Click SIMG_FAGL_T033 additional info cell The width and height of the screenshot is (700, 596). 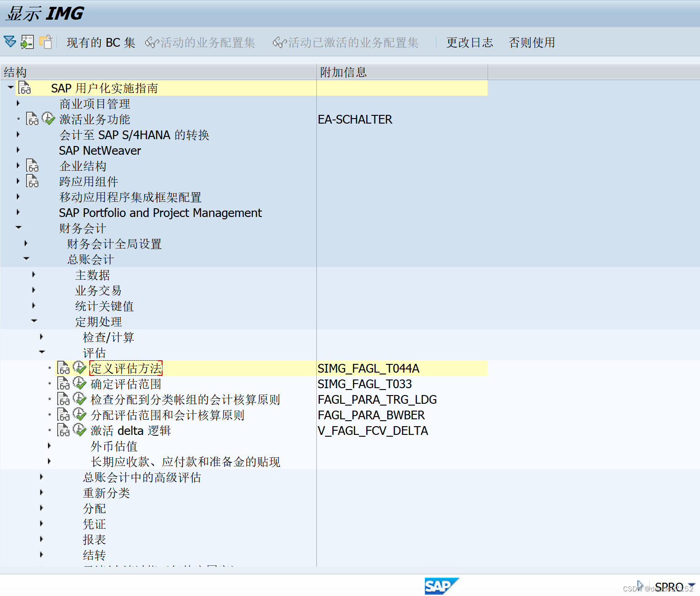365,384
